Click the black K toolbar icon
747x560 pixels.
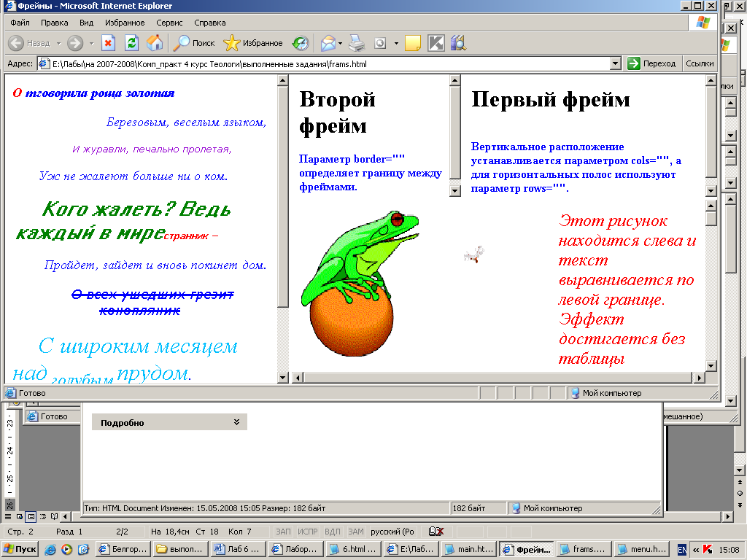click(436, 43)
